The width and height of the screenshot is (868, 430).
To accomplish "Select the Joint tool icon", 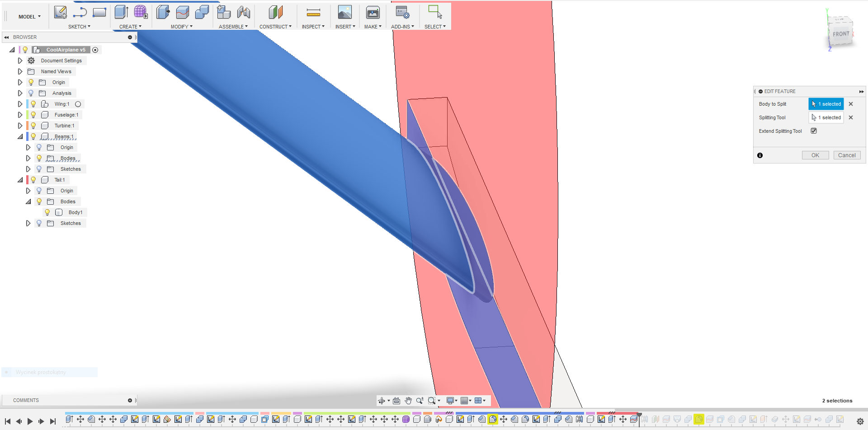I will tap(244, 12).
